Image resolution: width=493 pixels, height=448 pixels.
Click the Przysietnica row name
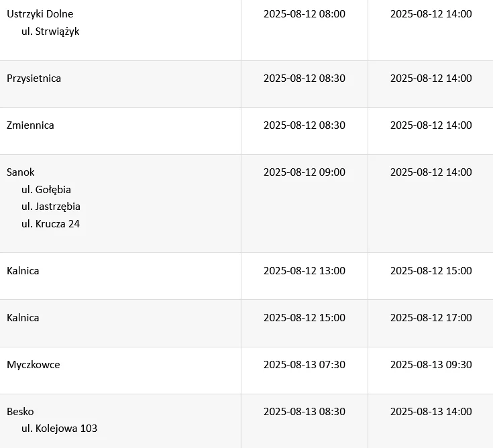pyautogui.click(x=34, y=78)
